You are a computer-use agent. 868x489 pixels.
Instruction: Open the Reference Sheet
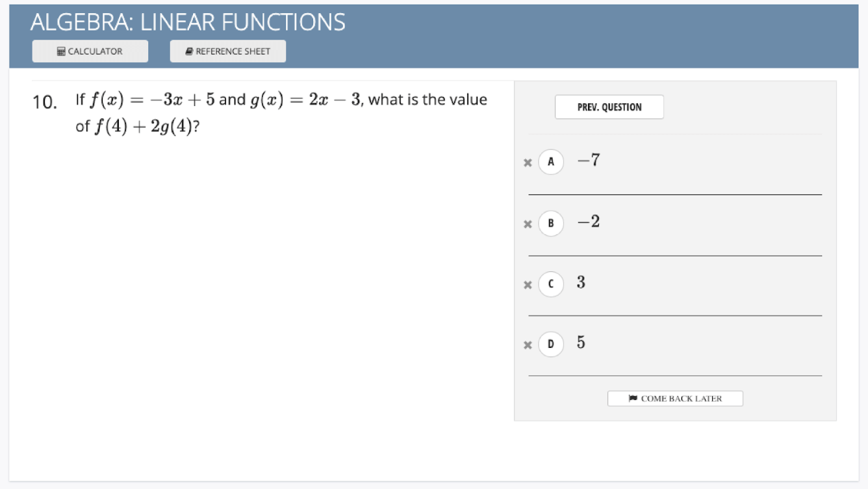click(227, 51)
